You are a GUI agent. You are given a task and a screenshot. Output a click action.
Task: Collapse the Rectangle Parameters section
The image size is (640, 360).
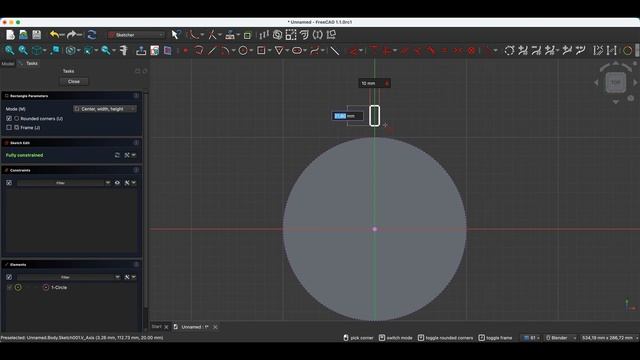click(136, 96)
